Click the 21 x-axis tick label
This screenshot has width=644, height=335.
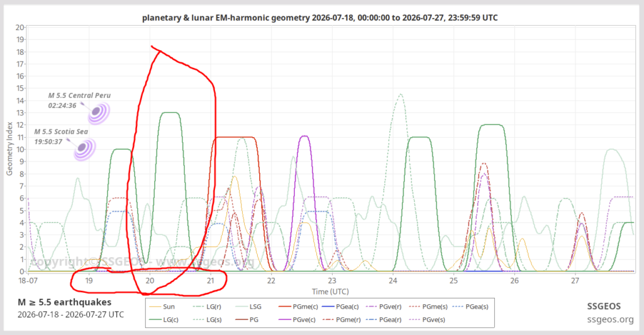click(x=210, y=281)
